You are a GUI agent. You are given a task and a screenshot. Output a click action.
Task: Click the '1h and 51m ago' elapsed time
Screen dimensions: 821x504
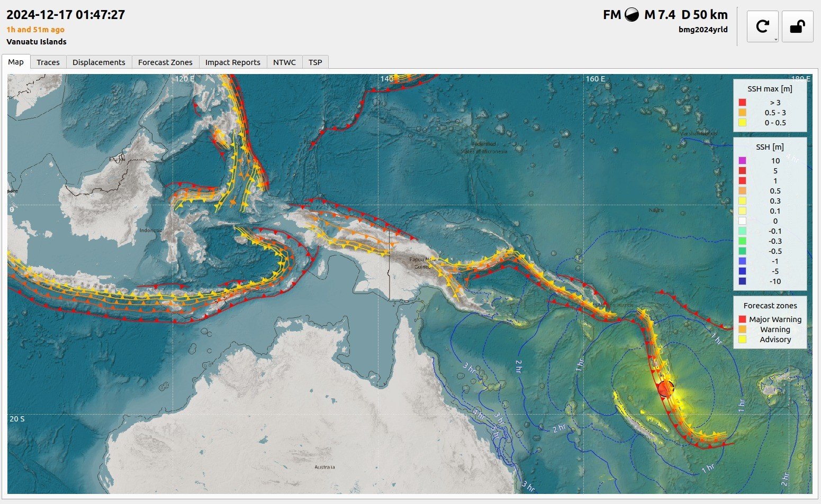(35, 30)
